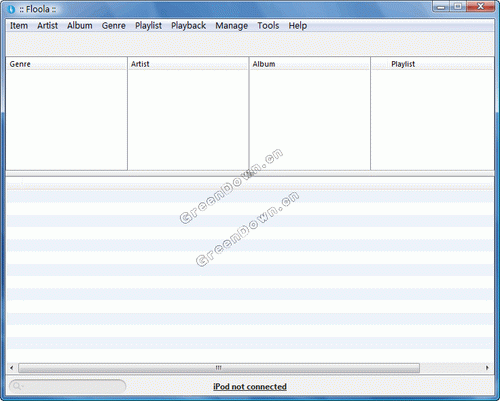Open the Playback menu
The width and height of the screenshot is (500, 401).
pyautogui.click(x=188, y=26)
